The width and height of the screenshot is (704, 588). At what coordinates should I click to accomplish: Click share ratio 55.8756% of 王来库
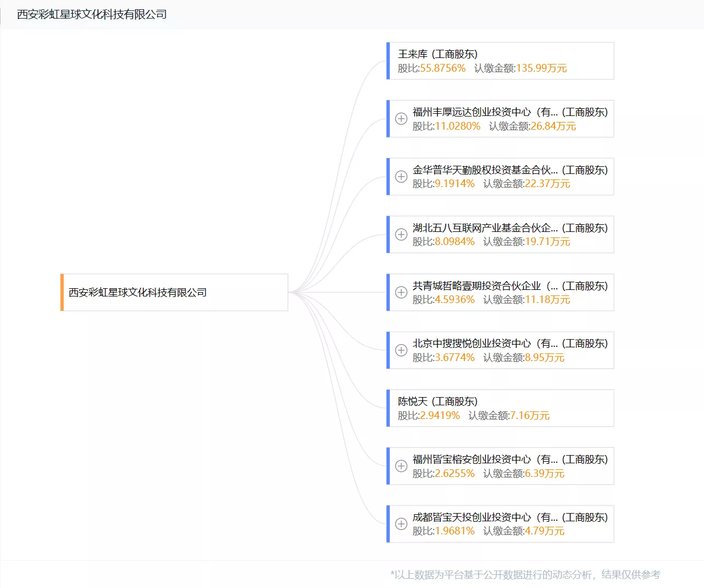pyautogui.click(x=443, y=68)
